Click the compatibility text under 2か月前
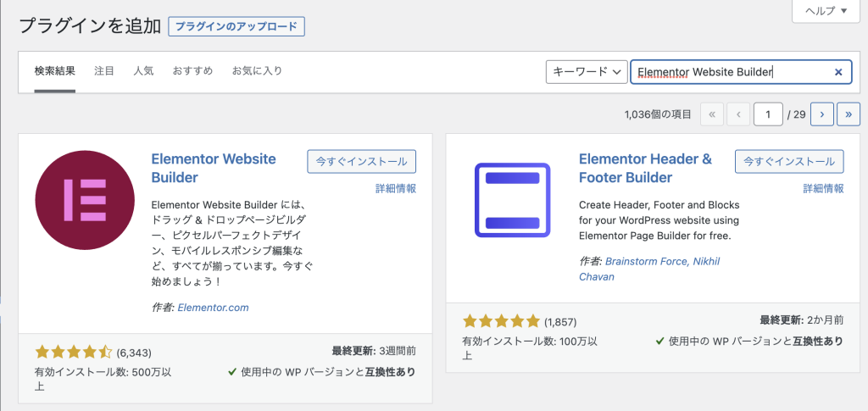The height and width of the screenshot is (411, 868). point(749,341)
